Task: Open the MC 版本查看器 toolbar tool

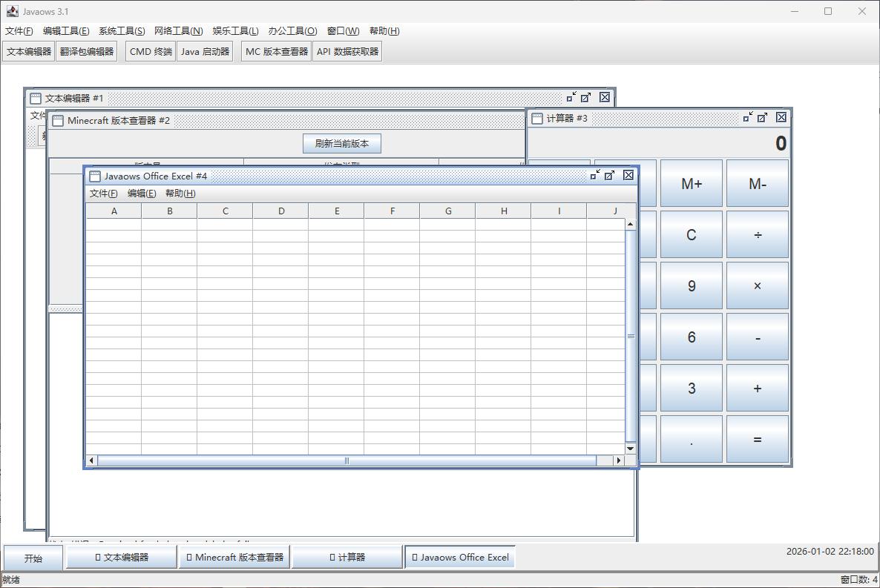Action: click(277, 52)
